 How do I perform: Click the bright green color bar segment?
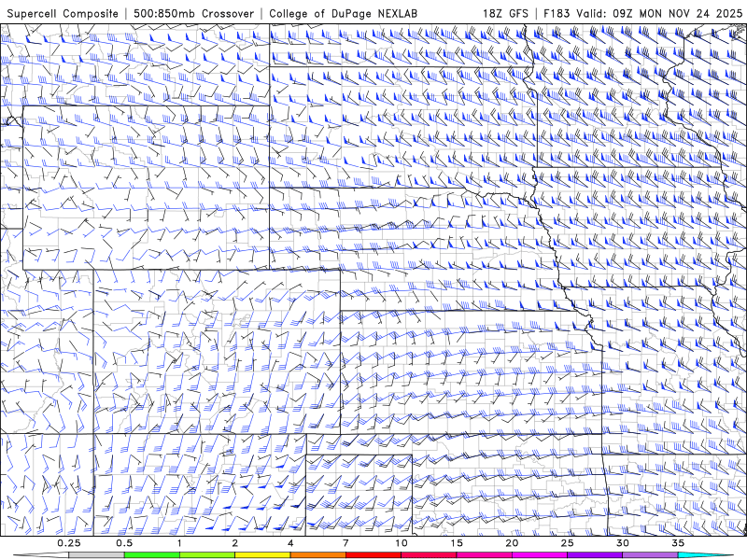(152, 555)
